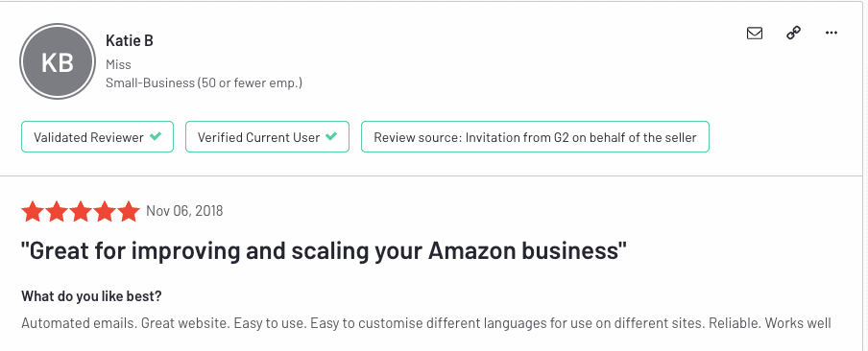
Task: Click the green checkmark in Validated Reviewer
Action: point(156,136)
